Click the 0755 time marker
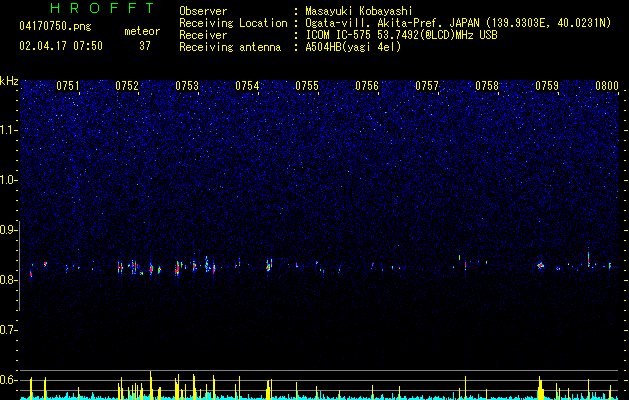 [307, 86]
